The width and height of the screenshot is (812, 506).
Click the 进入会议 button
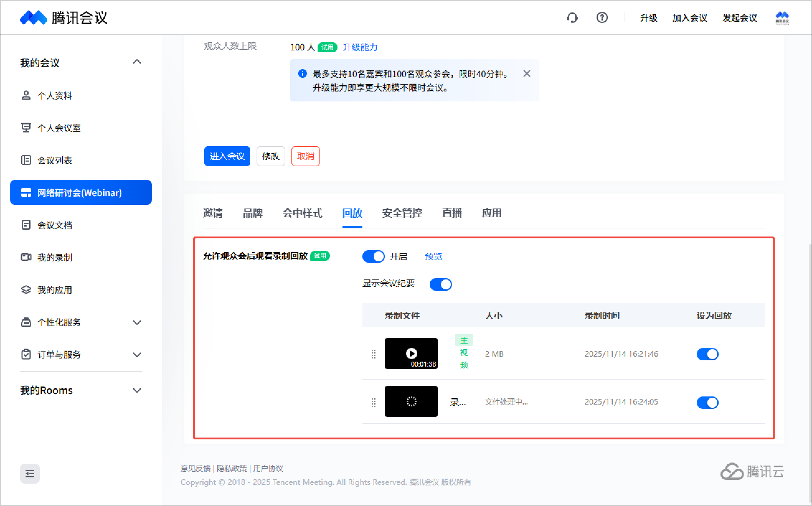227,156
